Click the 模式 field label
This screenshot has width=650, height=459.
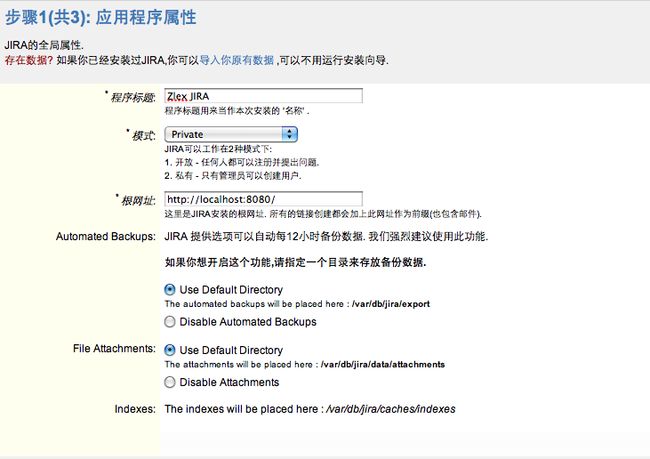click(143, 136)
